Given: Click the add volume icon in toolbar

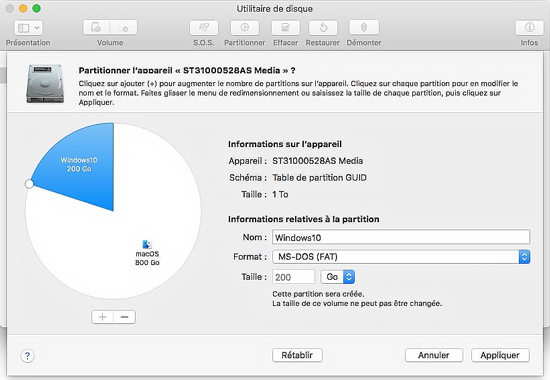Looking at the screenshot, I should click(x=96, y=27).
